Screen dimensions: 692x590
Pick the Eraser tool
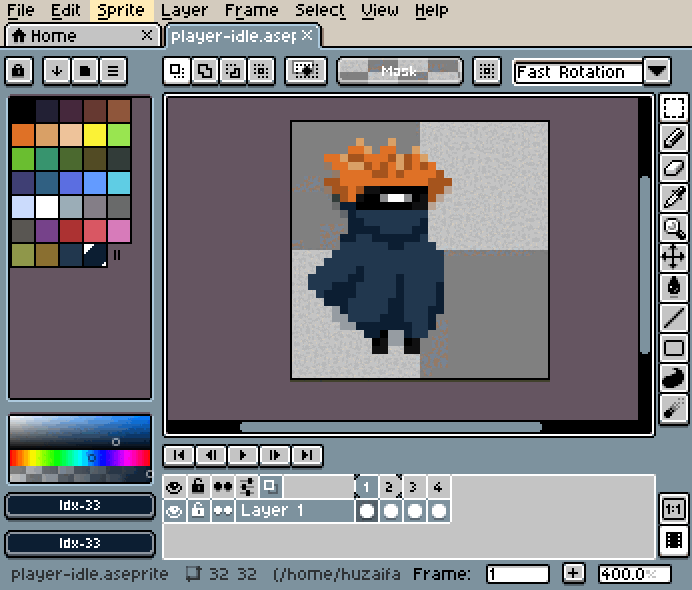tap(674, 168)
